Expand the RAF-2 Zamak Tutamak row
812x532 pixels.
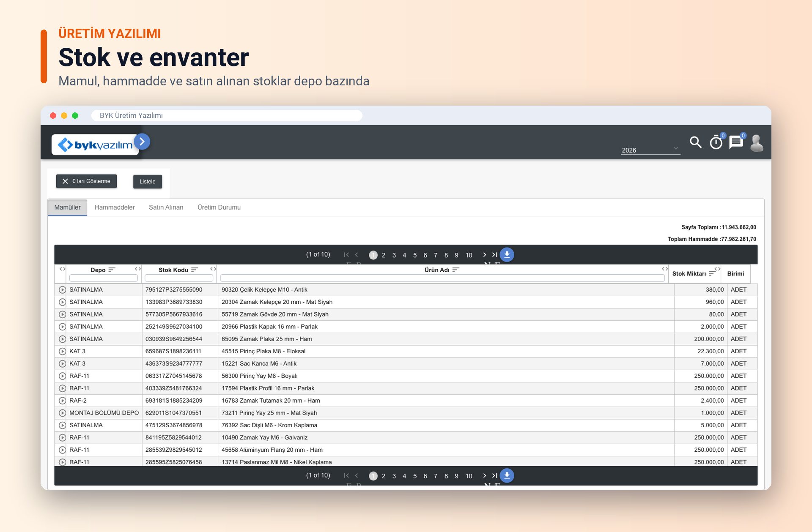click(62, 401)
